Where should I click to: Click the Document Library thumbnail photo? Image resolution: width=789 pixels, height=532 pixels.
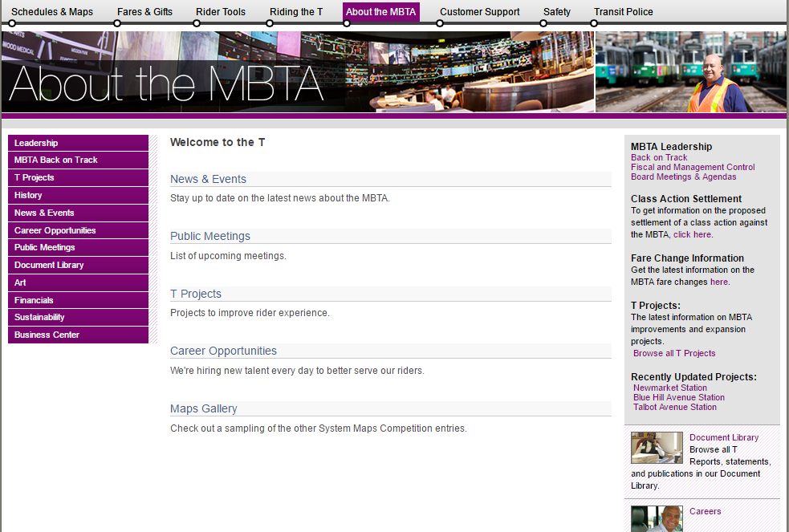coord(657,448)
